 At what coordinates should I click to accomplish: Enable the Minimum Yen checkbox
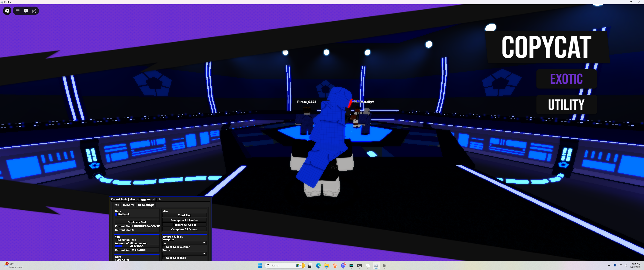point(116,240)
